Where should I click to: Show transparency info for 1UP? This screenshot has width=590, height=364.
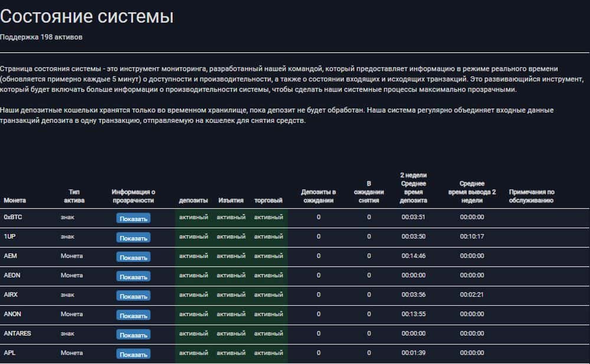click(133, 238)
